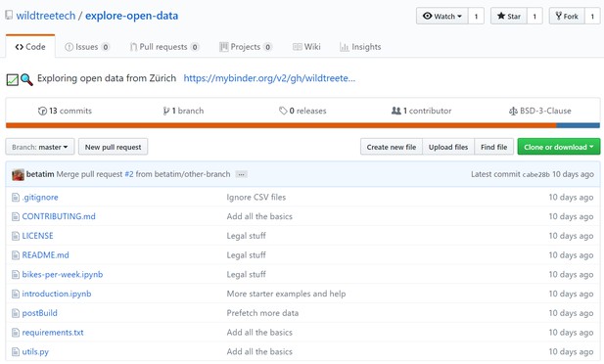The width and height of the screenshot is (604, 364).
Task: Open the .gitignore file
Action: tap(40, 198)
